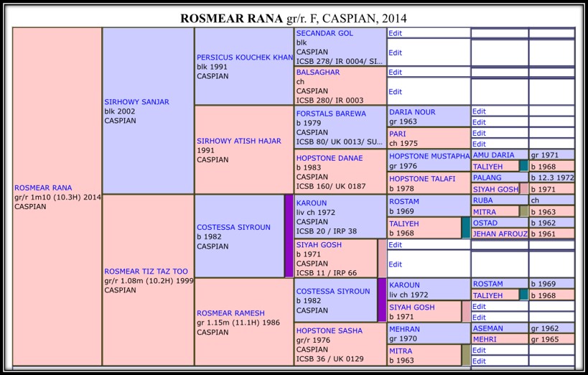588x375 pixels.
Task: Click the teal marker bar beside OSTAD
Action: [x=466, y=228]
